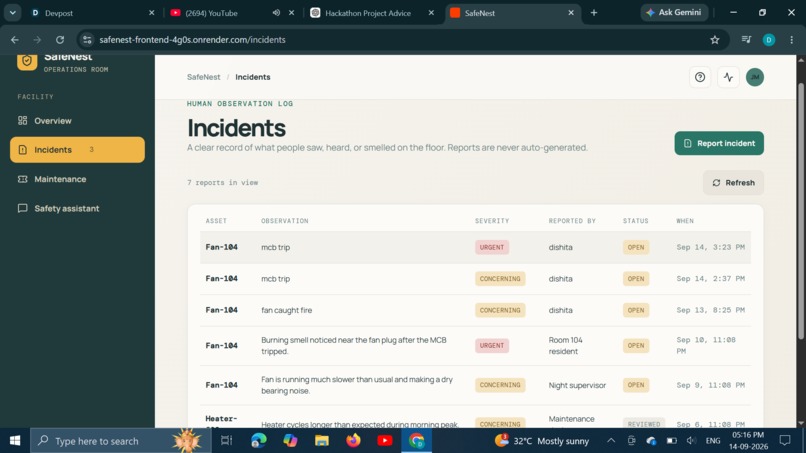The width and height of the screenshot is (806, 453).
Task: Close the Devpost tab
Action: point(152,13)
